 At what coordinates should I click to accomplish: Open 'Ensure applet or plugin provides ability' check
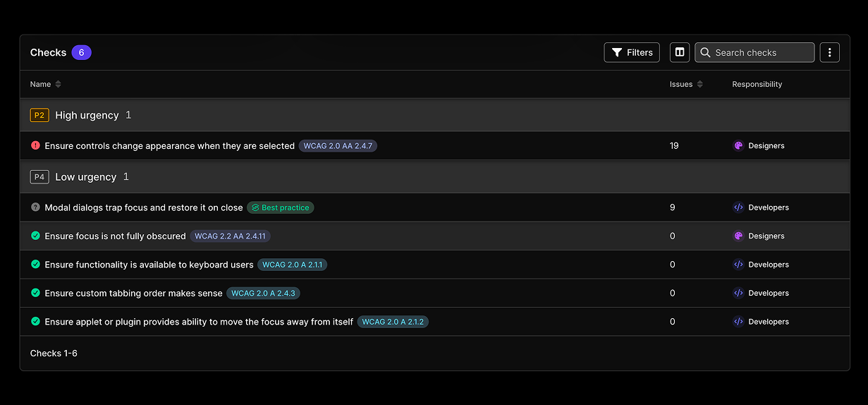point(199,322)
